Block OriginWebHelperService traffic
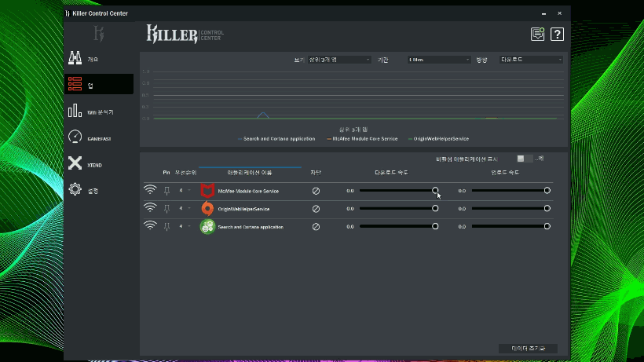The image size is (644, 362). tap(316, 209)
